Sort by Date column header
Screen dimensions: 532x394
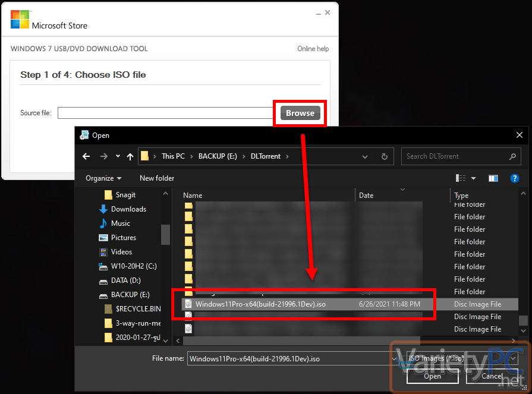pyautogui.click(x=366, y=196)
